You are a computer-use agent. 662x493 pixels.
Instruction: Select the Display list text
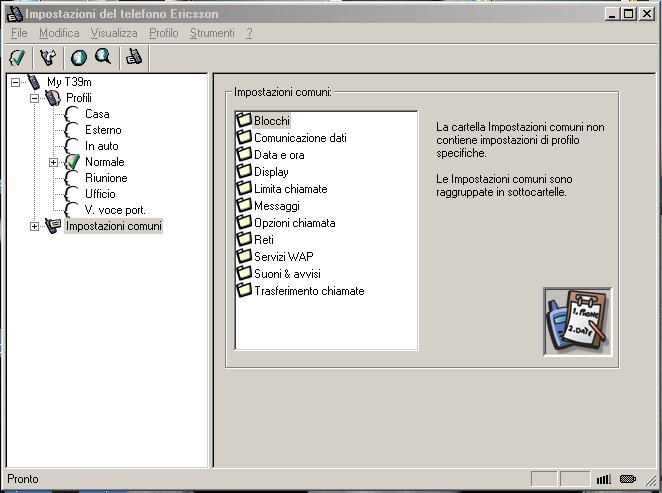(x=271, y=172)
